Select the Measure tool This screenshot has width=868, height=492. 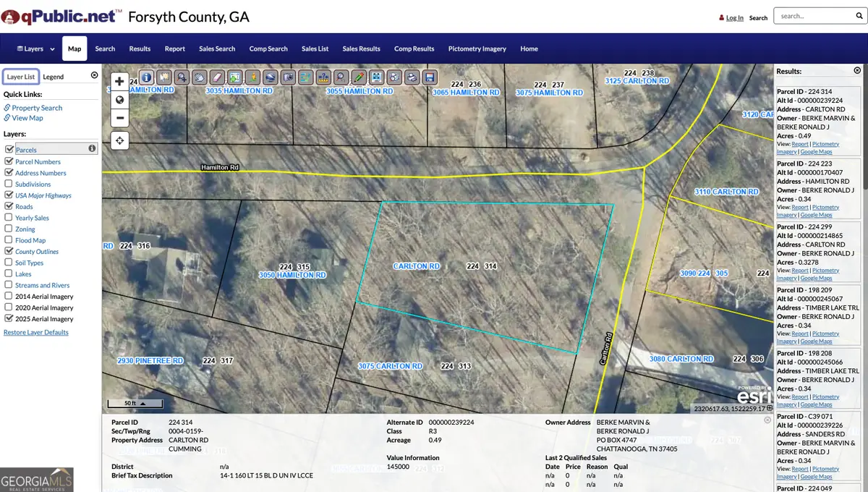pos(323,77)
